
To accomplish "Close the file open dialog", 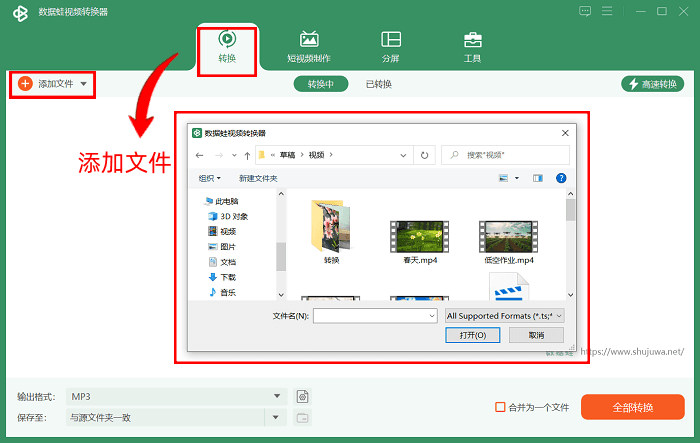I will point(565,133).
